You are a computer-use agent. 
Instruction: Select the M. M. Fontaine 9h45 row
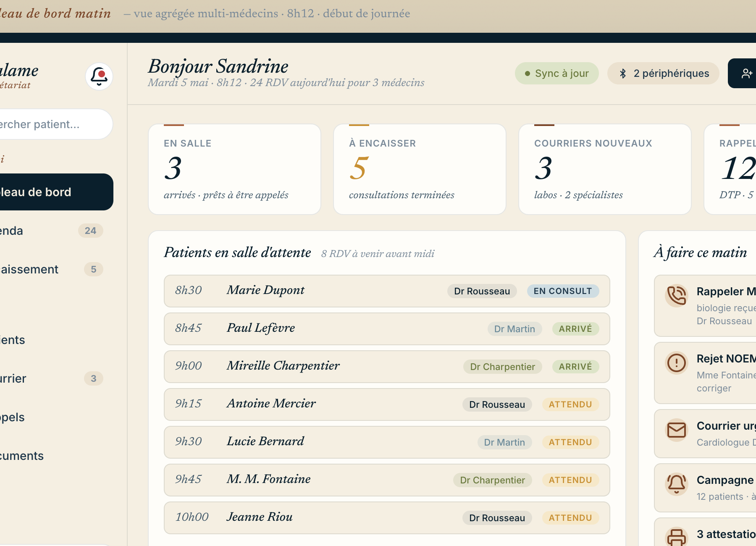pos(387,480)
